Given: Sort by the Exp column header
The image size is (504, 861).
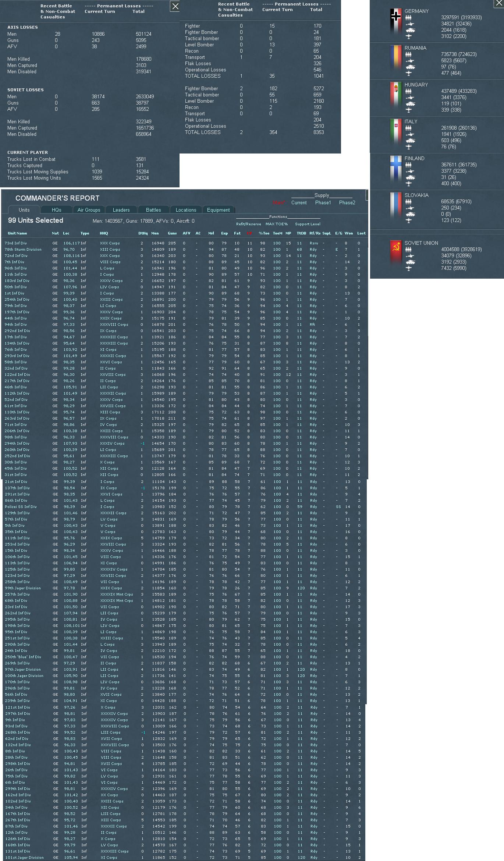Looking at the screenshot, I should [x=224, y=233].
